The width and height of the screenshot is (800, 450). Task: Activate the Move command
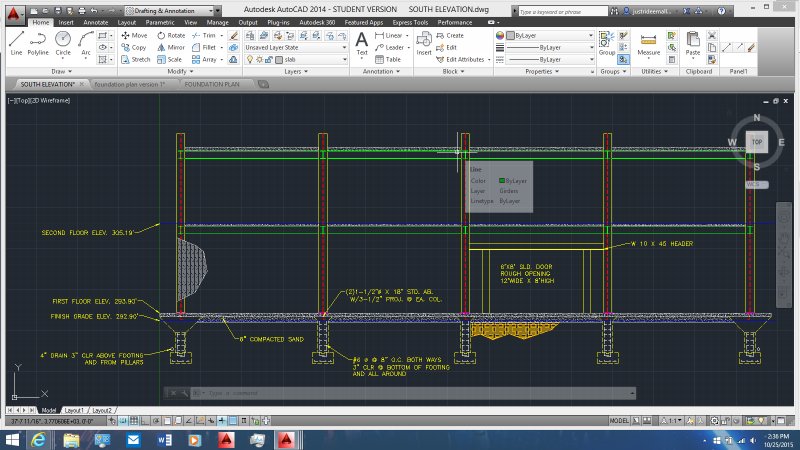click(x=134, y=35)
